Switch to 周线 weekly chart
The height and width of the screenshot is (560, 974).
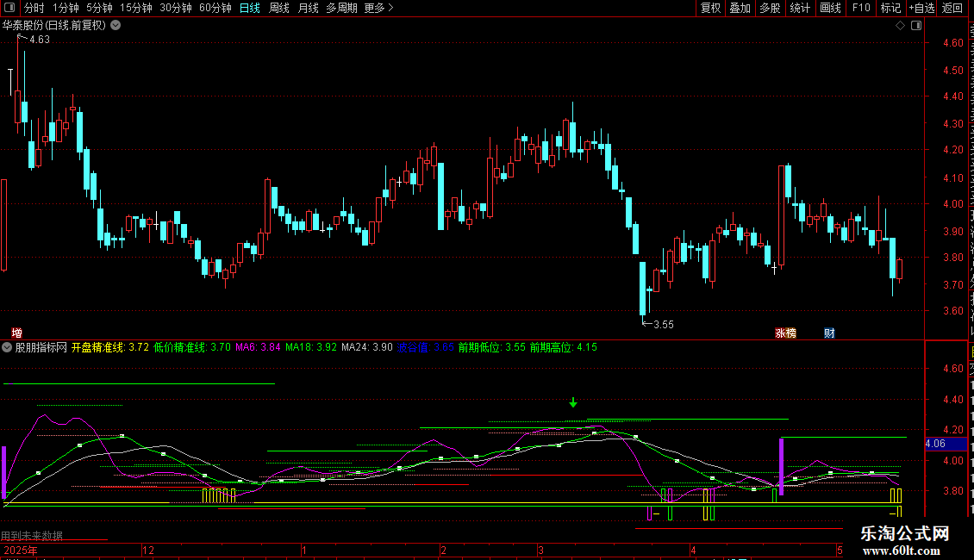click(x=279, y=8)
